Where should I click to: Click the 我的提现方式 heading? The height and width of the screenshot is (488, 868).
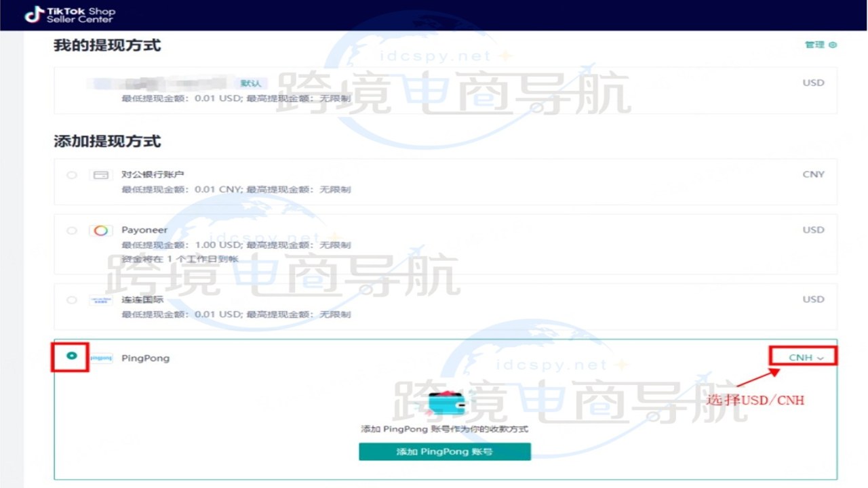click(107, 45)
